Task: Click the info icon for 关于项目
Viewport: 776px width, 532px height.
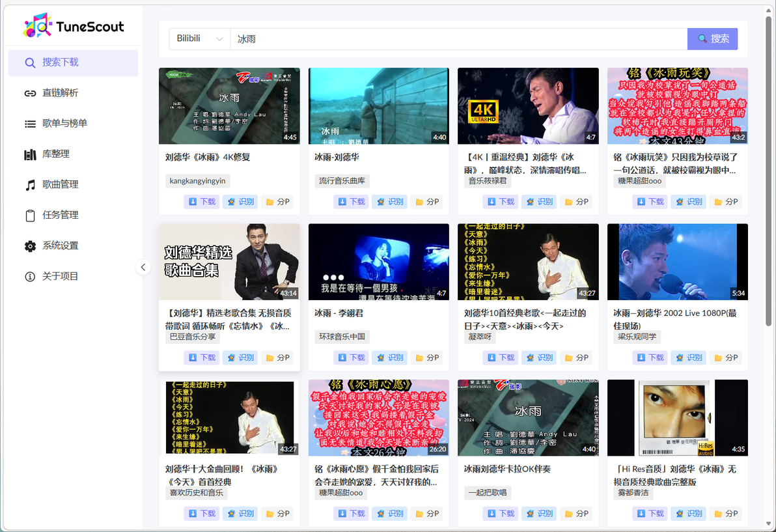Action: (x=30, y=277)
